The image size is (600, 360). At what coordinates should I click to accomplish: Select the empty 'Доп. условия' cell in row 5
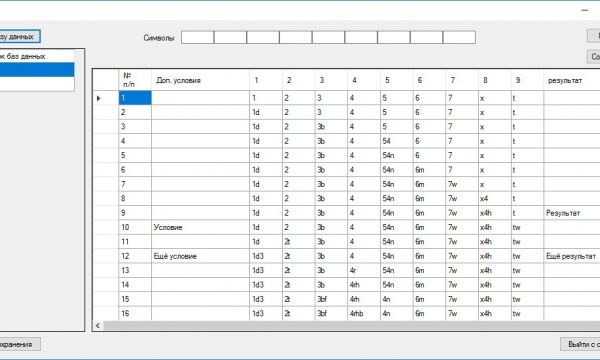pyautogui.click(x=201, y=155)
